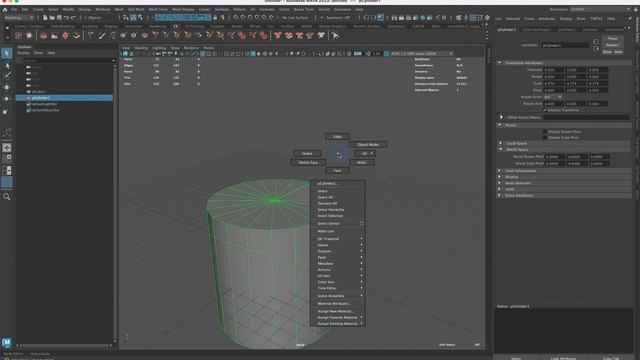
Task: Open Mesh Tools in main menu
Action: click(158, 9)
